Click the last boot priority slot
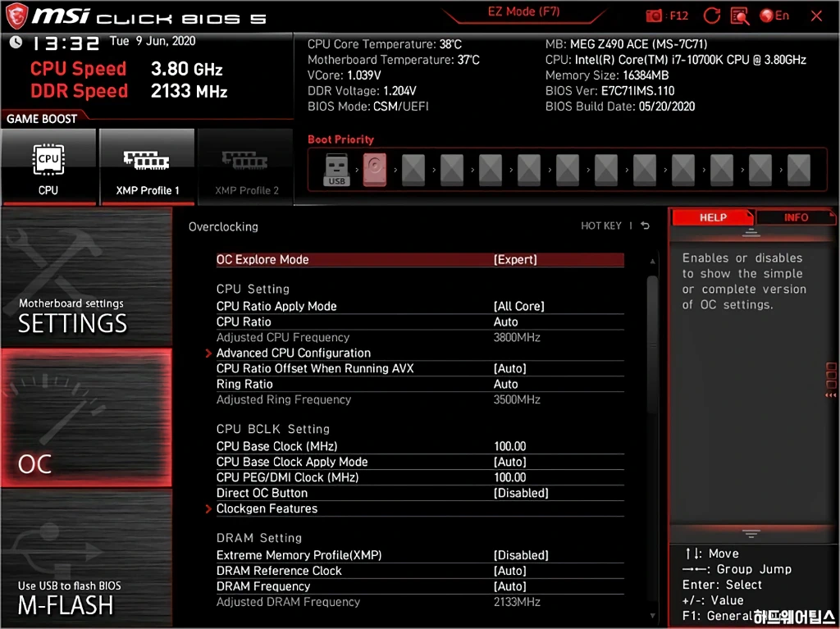The image size is (840, 629). pos(799,170)
